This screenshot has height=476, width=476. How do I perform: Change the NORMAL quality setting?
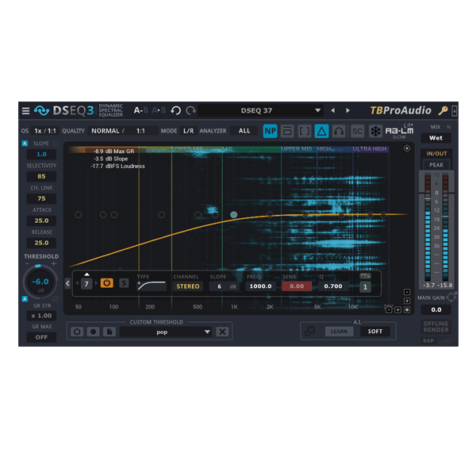[106, 131]
